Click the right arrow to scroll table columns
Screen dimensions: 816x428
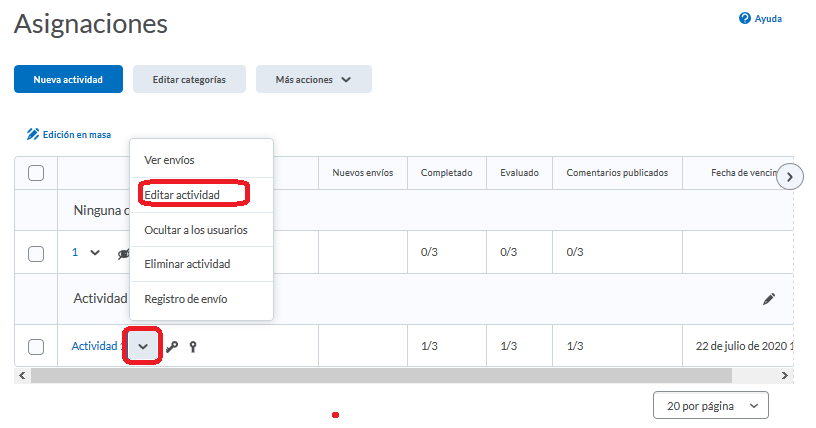(790, 177)
